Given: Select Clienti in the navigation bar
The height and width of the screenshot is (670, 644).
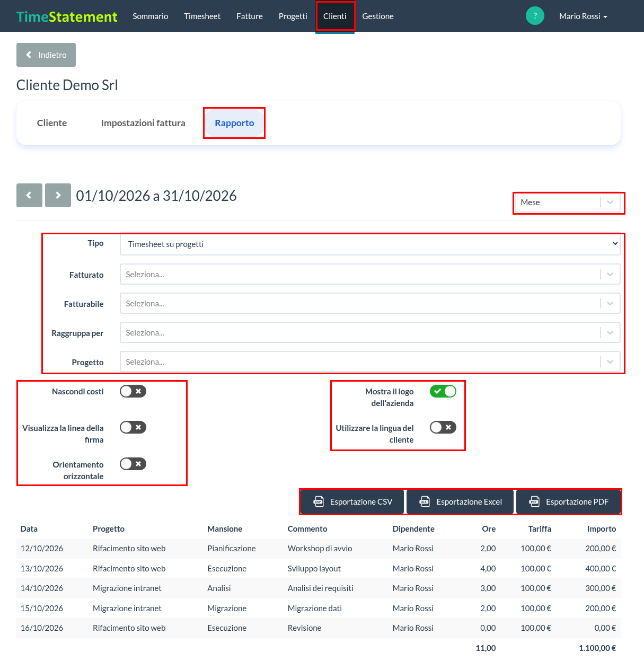Looking at the screenshot, I should click(x=335, y=16).
